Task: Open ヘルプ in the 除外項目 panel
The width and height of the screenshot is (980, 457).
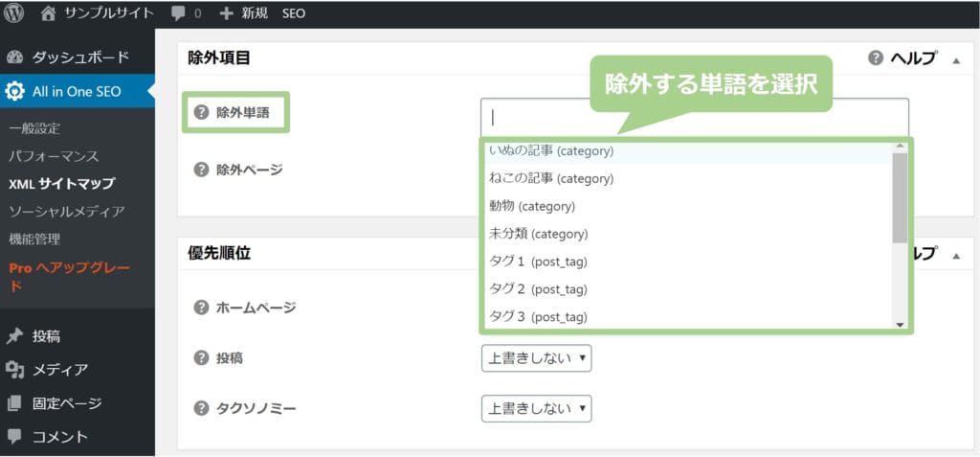Action: 903,58
